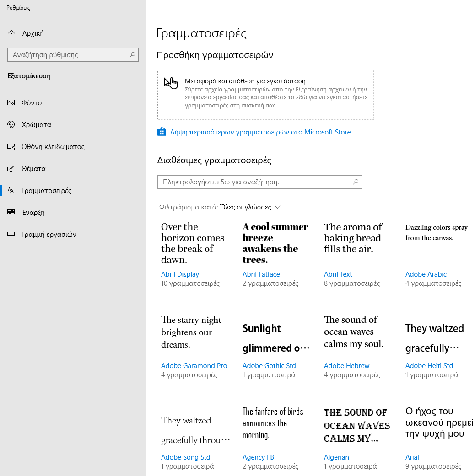Click '9 γραμματοσειρές' under Arial
475x476 pixels.
[x=433, y=466]
